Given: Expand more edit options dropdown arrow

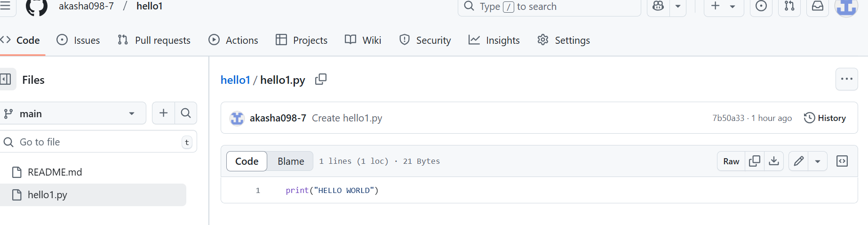Looking at the screenshot, I should pos(818,161).
